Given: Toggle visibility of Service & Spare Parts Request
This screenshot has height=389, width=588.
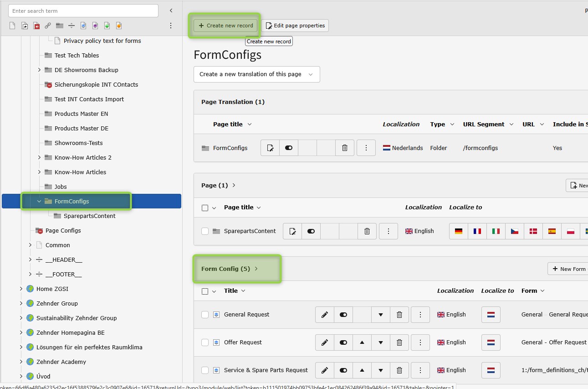Looking at the screenshot, I should point(343,370).
